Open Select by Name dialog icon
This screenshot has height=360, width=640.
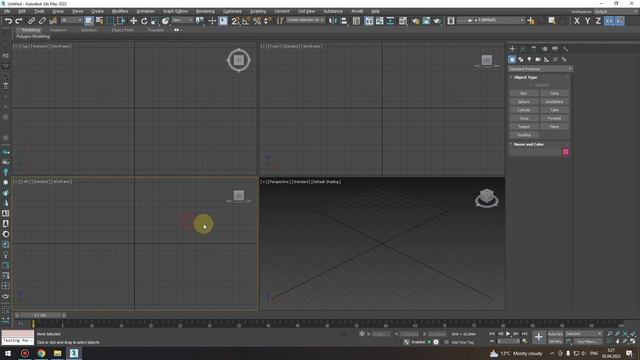click(x=99, y=21)
